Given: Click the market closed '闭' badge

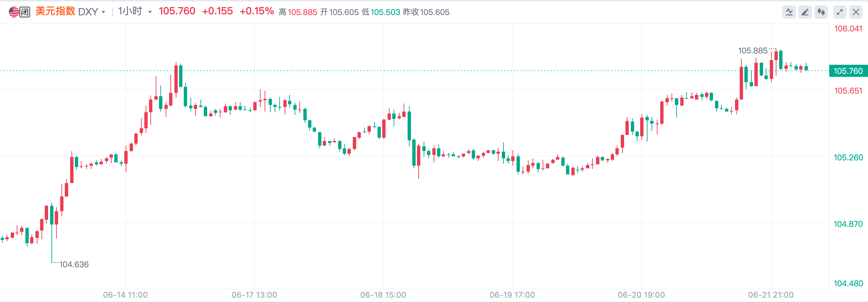Looking at the screenshot, I should pyautogui.click(x=25, y=12).
